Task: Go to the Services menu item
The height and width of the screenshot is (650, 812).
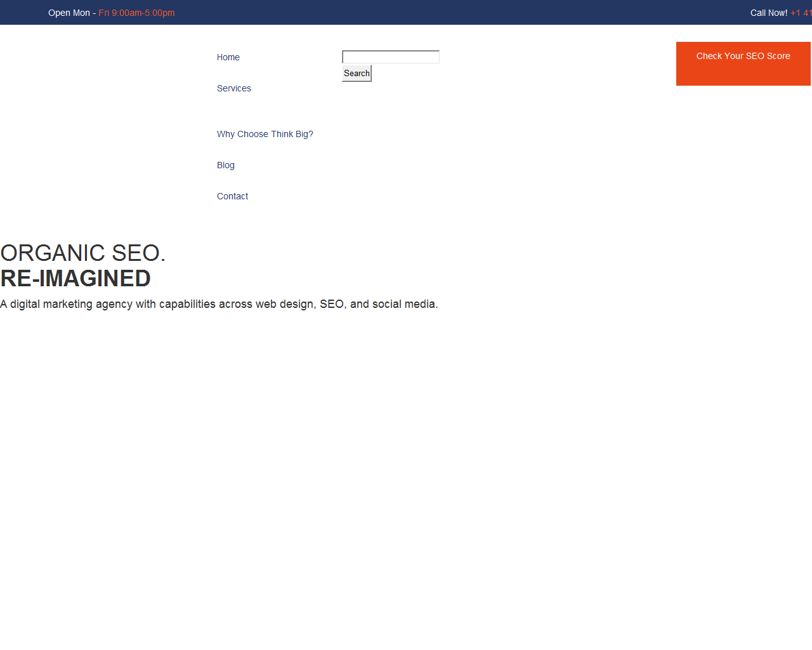Action: [233, 88]
